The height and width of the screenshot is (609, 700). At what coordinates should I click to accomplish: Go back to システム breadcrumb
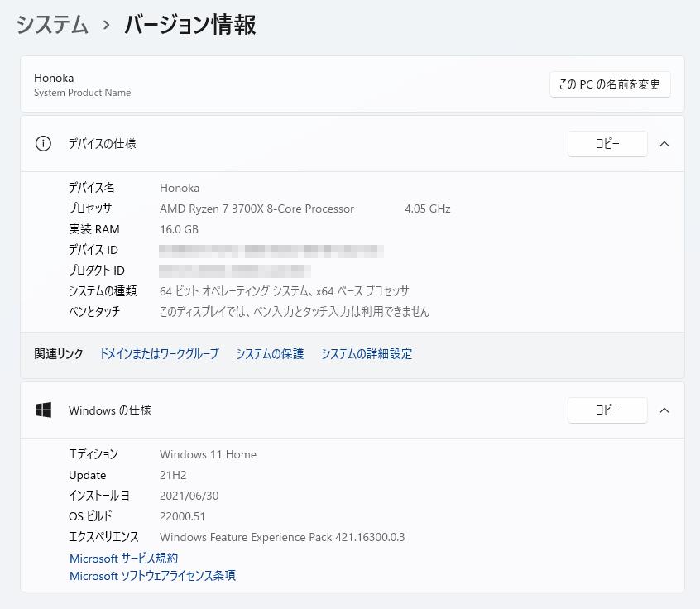[52, 24]
